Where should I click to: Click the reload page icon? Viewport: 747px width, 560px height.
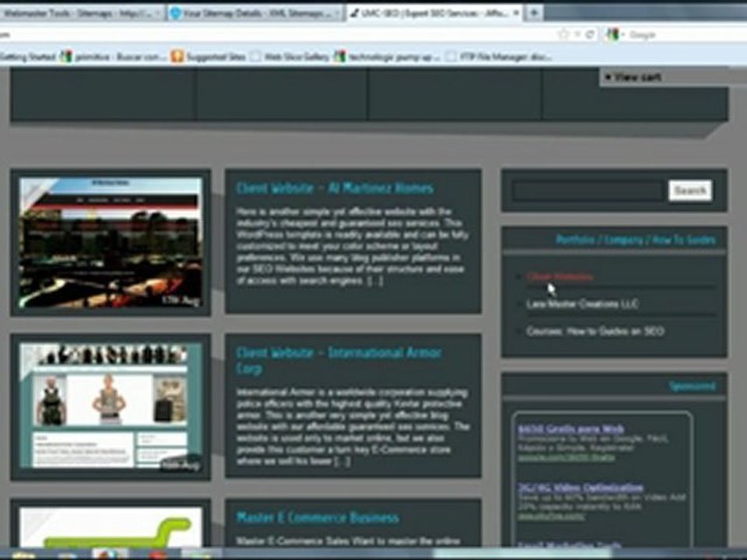click(x=591, y=34)
